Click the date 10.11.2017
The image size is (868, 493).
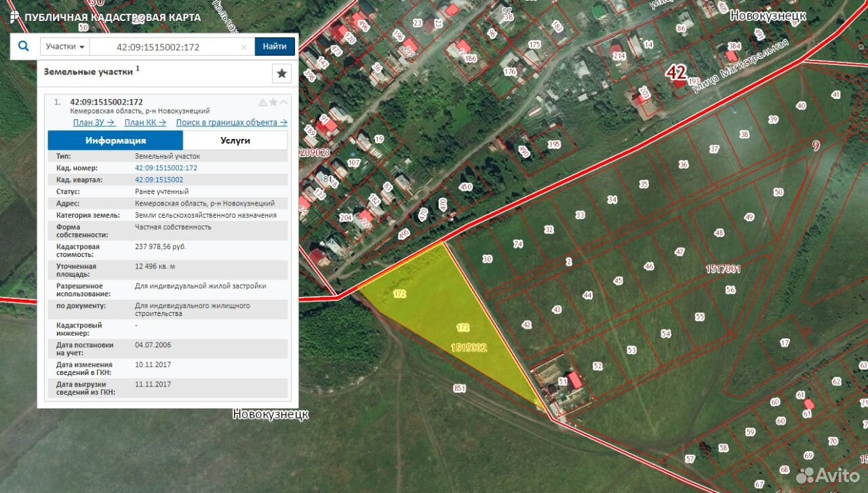153,365
